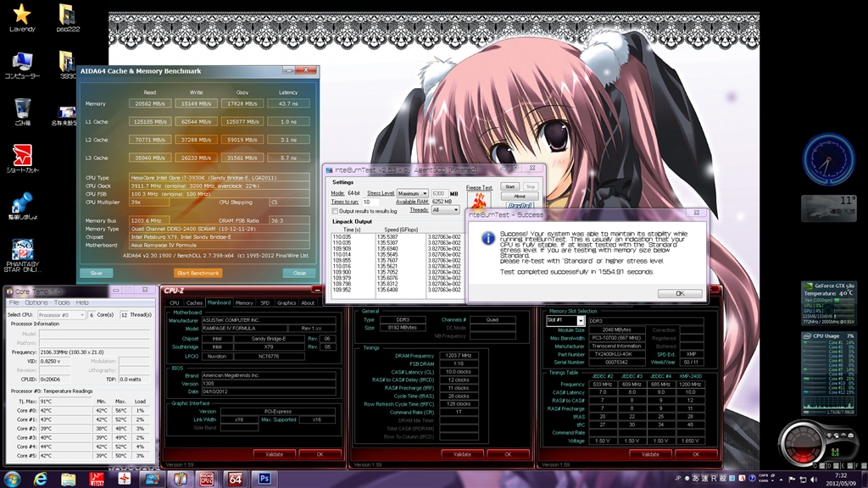Open the Threads dropdown in IntelBurnTest
Viewport: 868px width, 488px height.
(x=445, y=210)
